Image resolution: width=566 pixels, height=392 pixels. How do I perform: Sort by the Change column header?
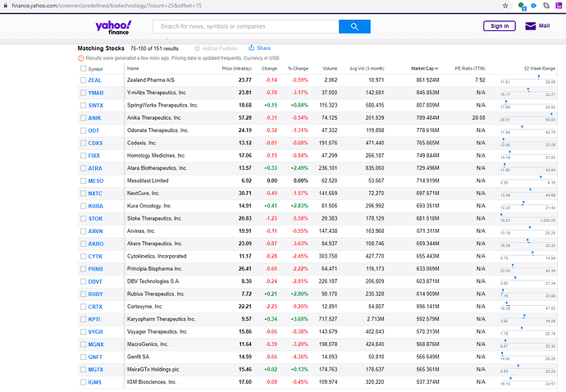click(270, 69)
